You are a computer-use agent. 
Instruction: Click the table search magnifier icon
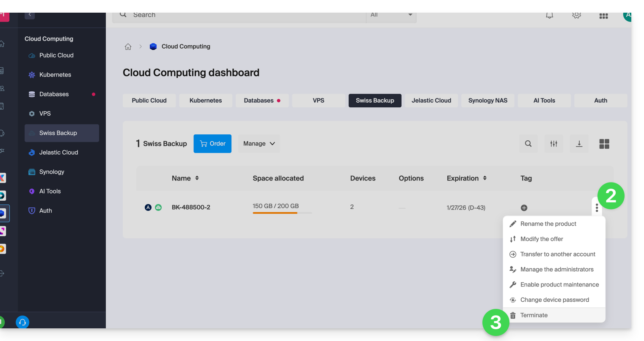click(528, 144)
